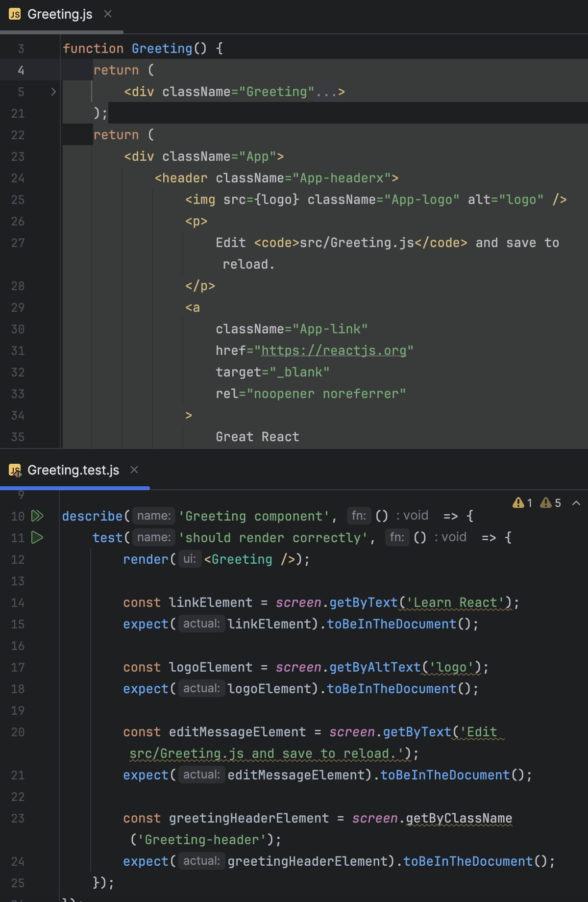Open the https://reactjs.org link in the code
The image size is (588, 902).
click(334, 351)
